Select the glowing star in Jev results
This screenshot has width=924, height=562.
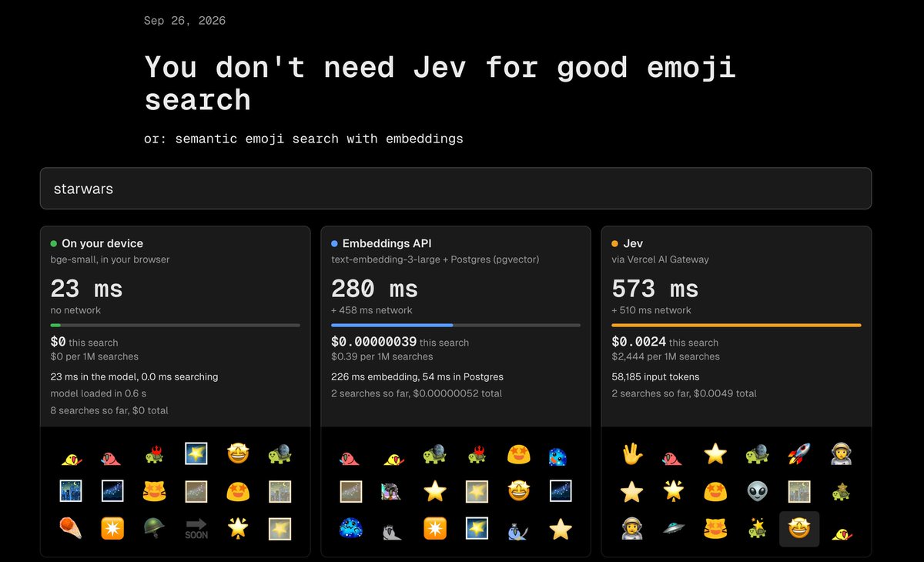[x=674, y=491]
